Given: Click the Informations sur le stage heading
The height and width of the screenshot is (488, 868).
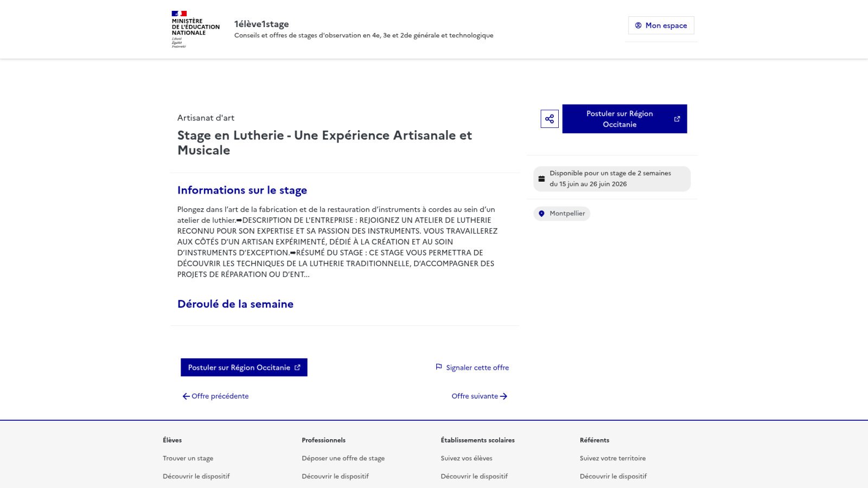Looking at the screenshot, I should [x=242, y=190].
